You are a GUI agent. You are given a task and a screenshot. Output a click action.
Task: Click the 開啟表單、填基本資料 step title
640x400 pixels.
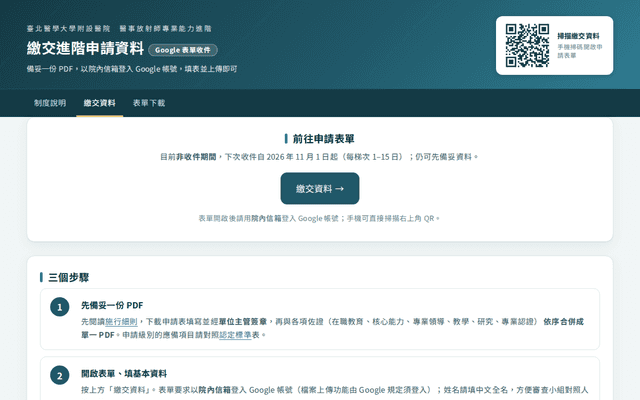pyautogui.click(x=124, y=373)
